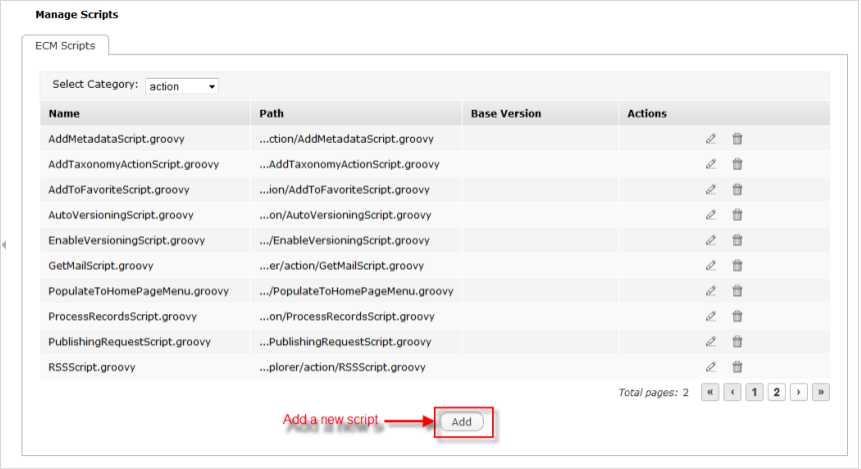Image resolution: width=861 pixels, height=469 pixels.
Task: Edit the PublishingRequestScript.groovy script
Action: [711, 342]
